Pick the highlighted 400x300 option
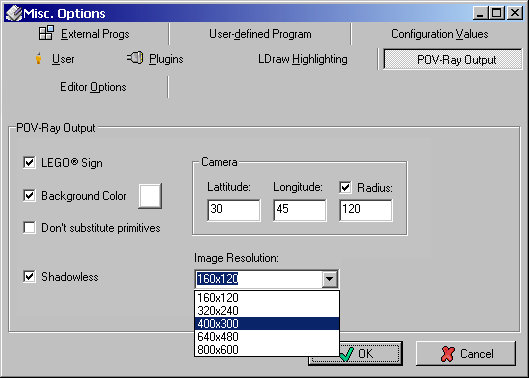Screen dimensions: 529x378 (x=267, y=324)
